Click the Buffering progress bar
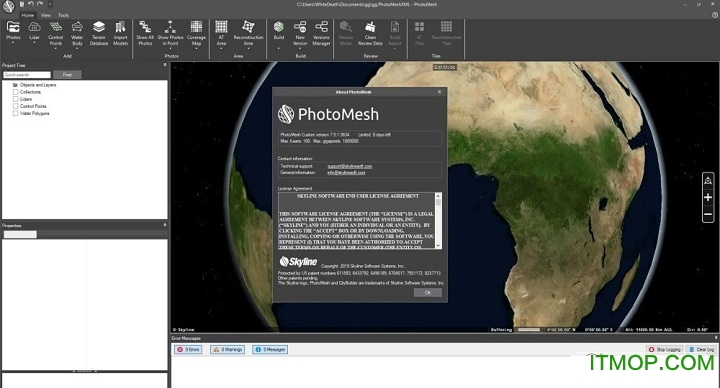 tap(529, 329)
